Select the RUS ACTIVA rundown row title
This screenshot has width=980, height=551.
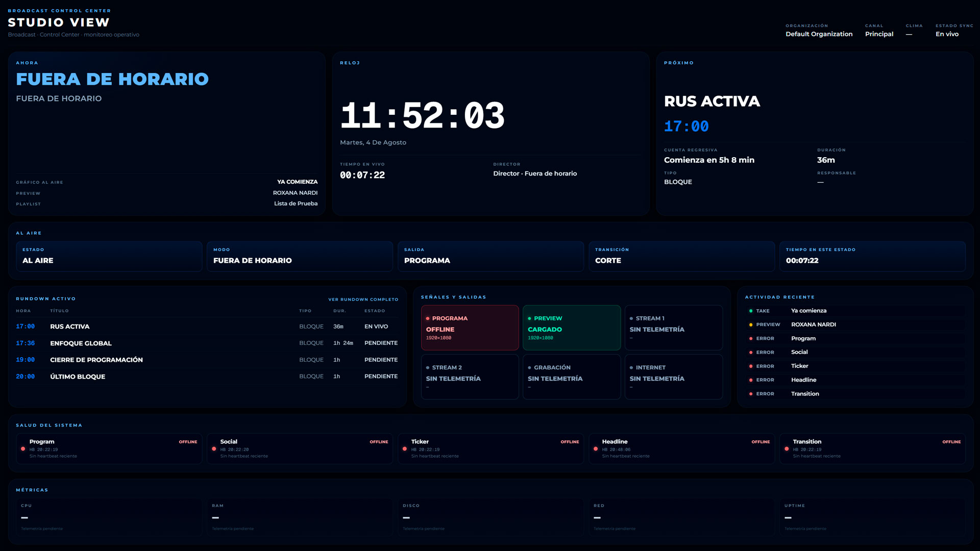click(69, 327)
